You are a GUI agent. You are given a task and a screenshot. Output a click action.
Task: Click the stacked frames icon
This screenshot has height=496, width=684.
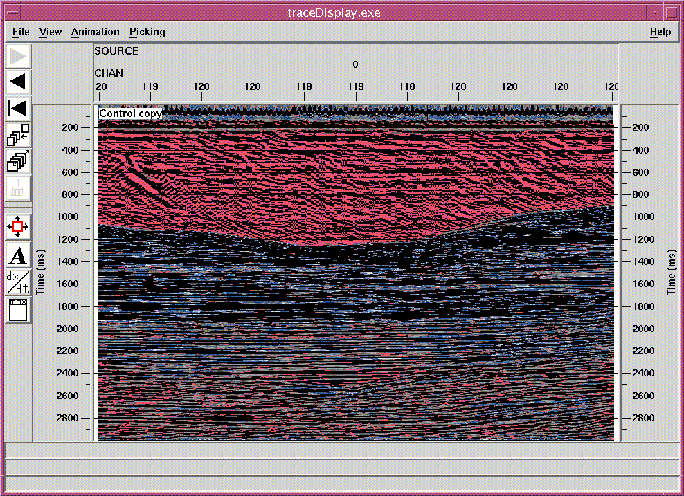(18, 161)
